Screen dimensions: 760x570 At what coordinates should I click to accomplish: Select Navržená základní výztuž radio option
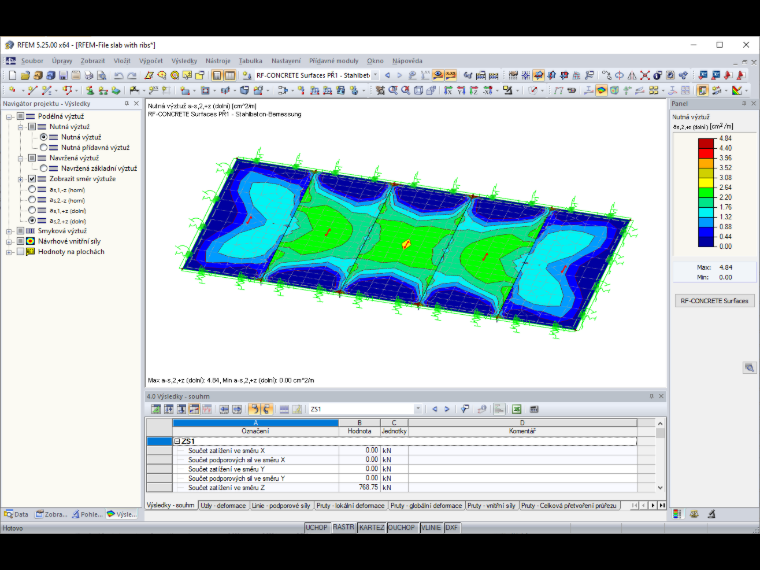click(x=44, y=168)
